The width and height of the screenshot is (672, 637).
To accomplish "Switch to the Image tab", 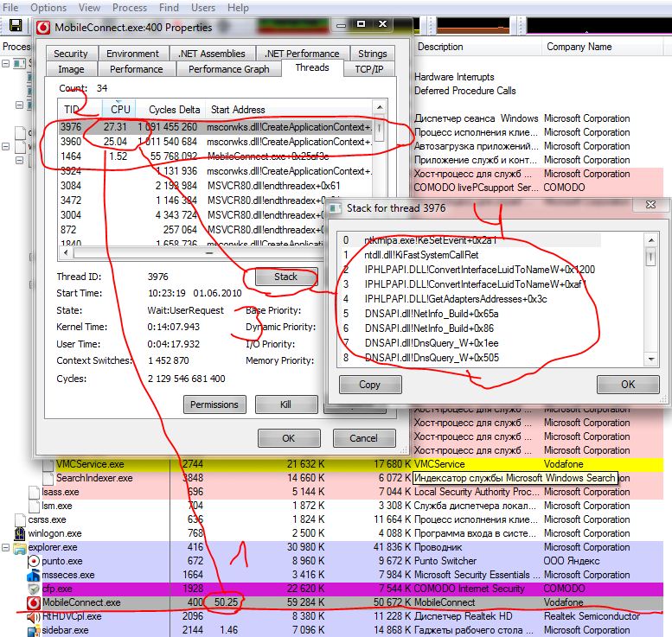I will (x=71, y=69).
